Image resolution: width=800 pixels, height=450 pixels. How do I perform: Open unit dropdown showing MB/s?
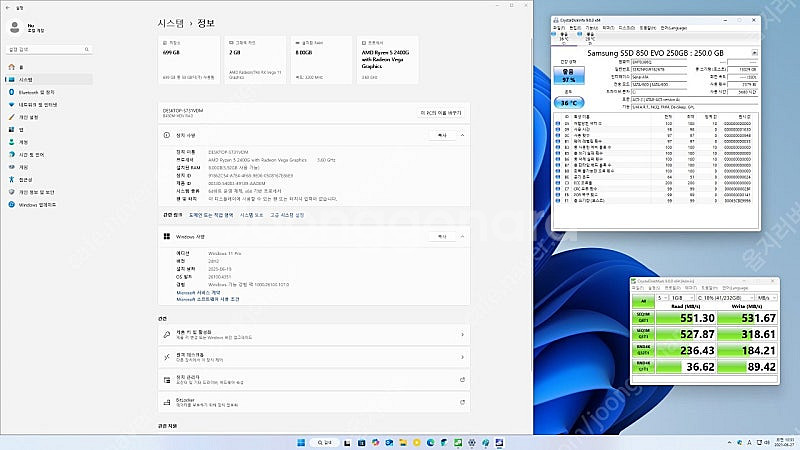pyautogui.click(x=767, y=297)
